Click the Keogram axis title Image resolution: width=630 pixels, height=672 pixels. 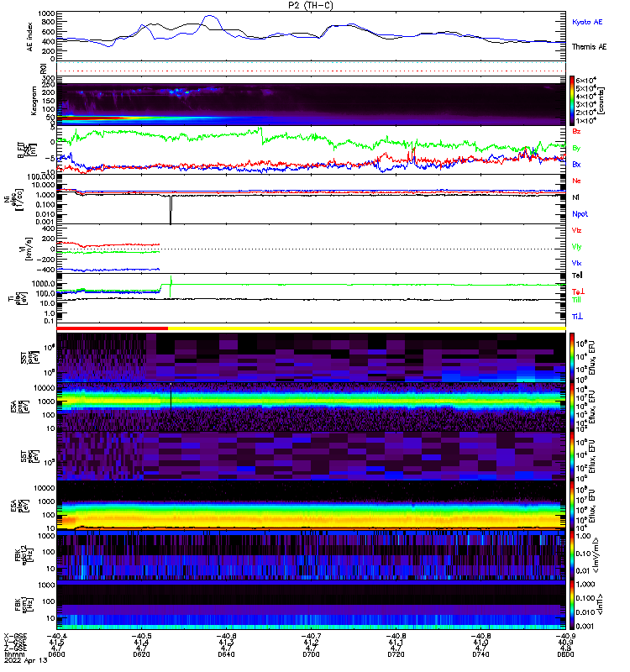click(x=34, y=101)
